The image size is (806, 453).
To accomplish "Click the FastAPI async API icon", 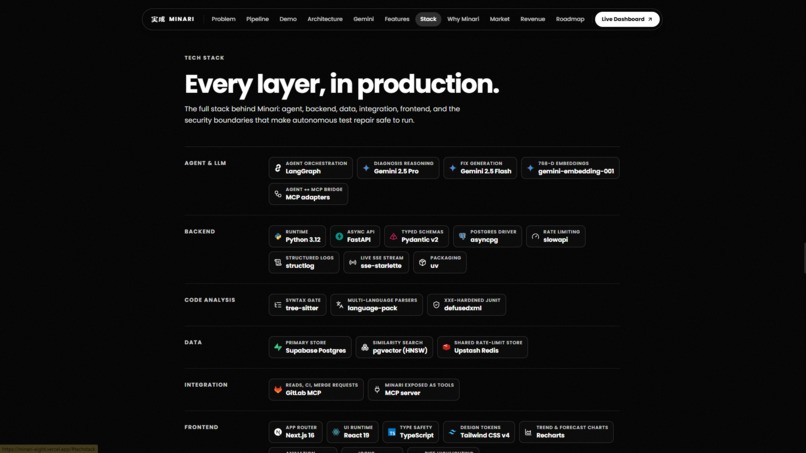I will point(339,236).
